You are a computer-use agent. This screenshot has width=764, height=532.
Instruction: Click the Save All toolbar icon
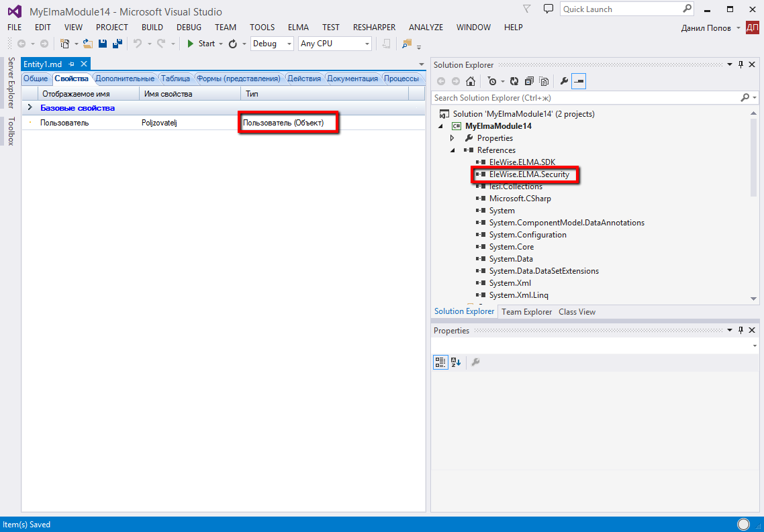click(117, 44)
